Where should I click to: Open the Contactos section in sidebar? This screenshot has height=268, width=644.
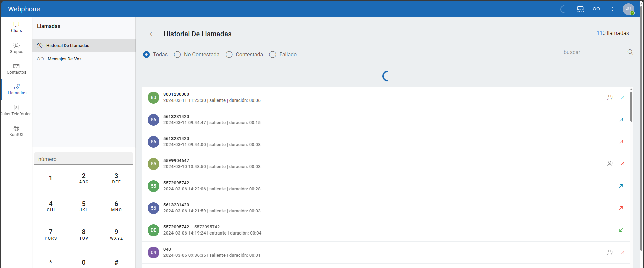pyautogui.click(x=16, y=69)
